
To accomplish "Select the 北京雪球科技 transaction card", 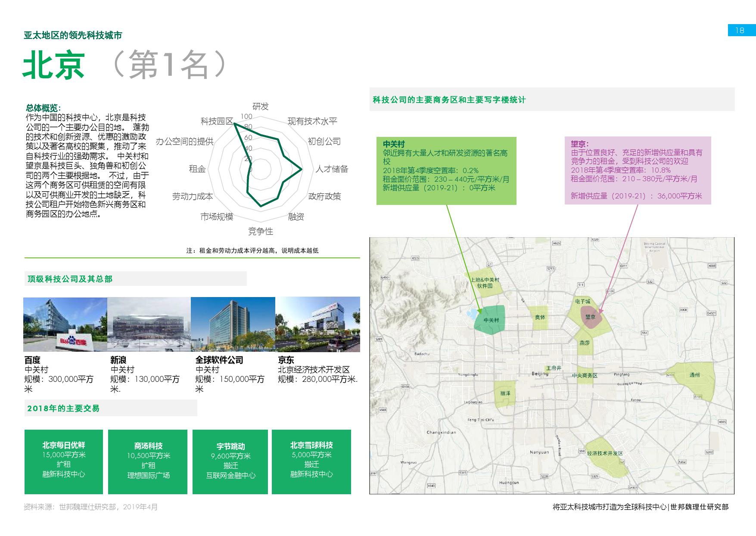I will 311,462.
